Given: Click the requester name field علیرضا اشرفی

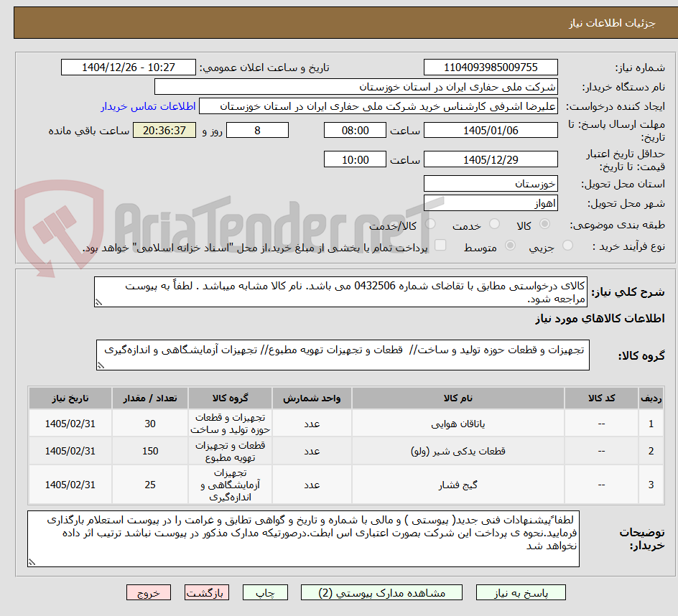Looking at the screenshot, I should (379, 106).
